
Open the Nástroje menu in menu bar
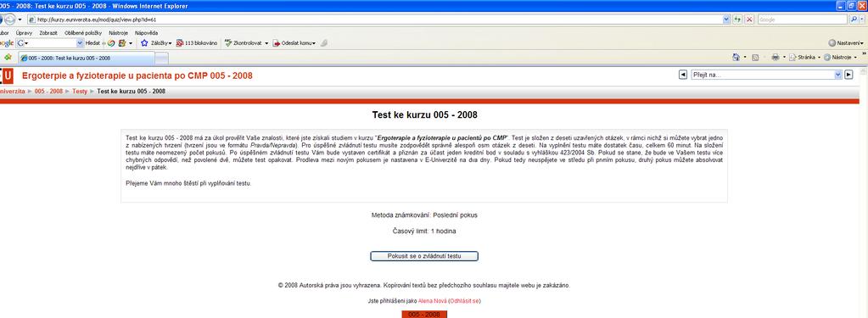[x=118, y=32]
